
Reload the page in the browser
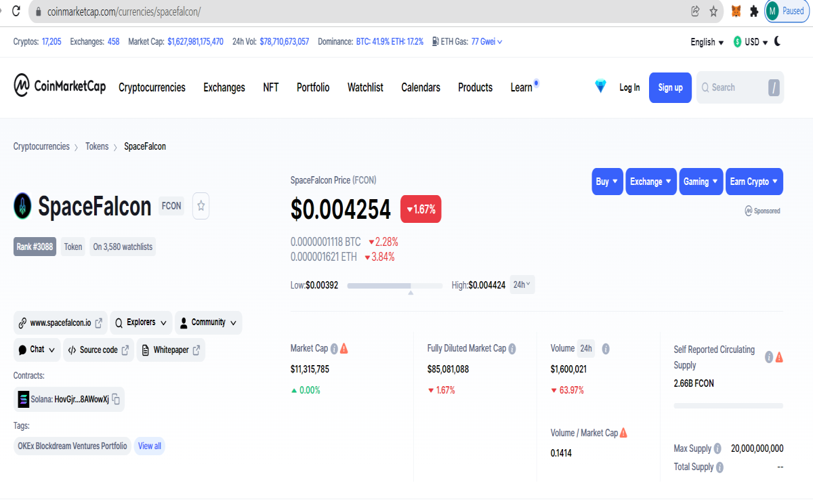click(x=16, y=11)
